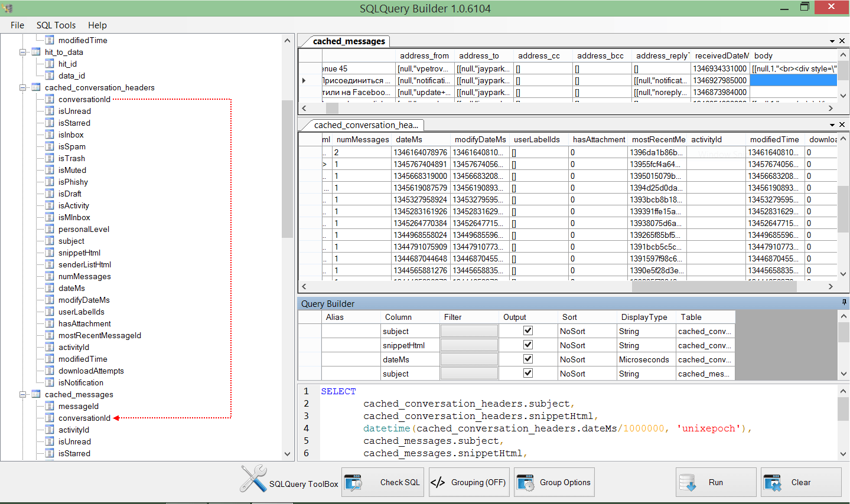Collapse the cached_conversation_headers tree node

pyautogui.click(x=23, y=87)
